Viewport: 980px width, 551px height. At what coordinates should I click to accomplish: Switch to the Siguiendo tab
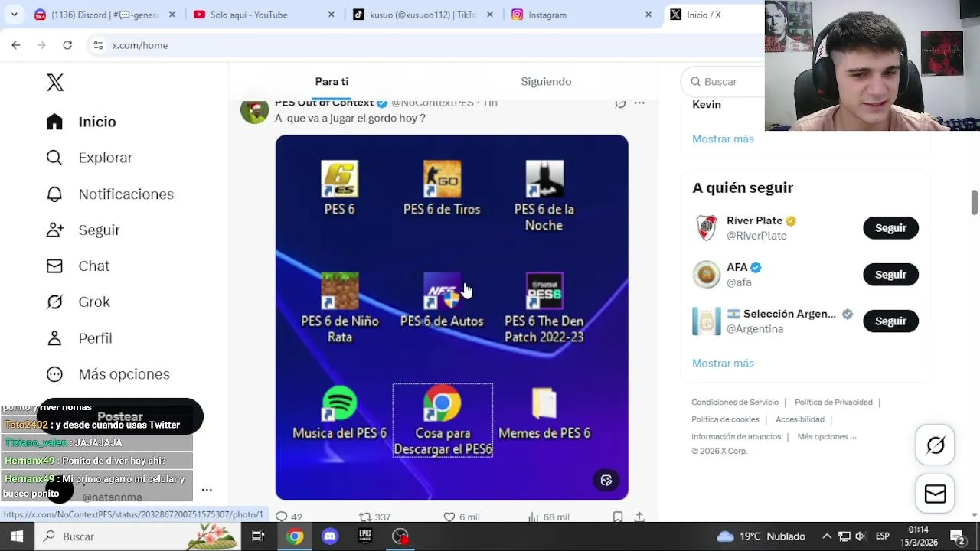pos(546,82)
